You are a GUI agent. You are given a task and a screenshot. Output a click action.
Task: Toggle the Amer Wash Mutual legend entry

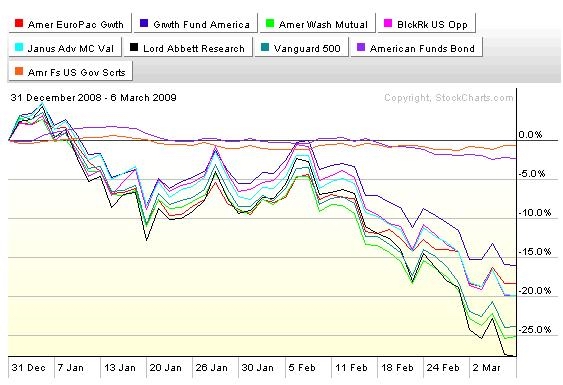click(x=318, y=23)
